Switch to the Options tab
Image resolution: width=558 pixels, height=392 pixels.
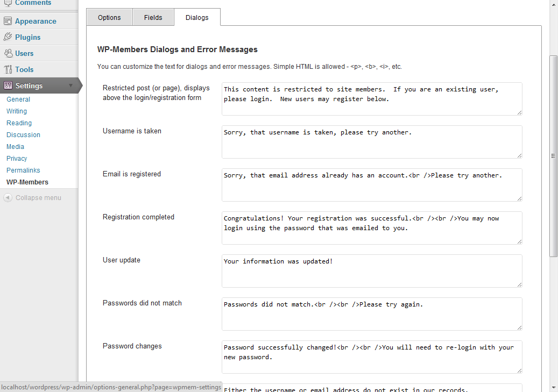tap(109, 17)
